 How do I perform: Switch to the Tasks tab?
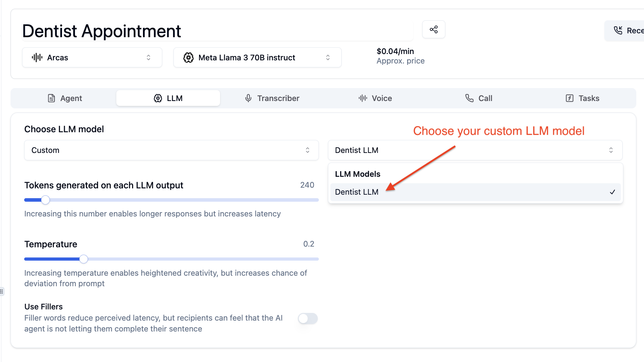(582, 98)
